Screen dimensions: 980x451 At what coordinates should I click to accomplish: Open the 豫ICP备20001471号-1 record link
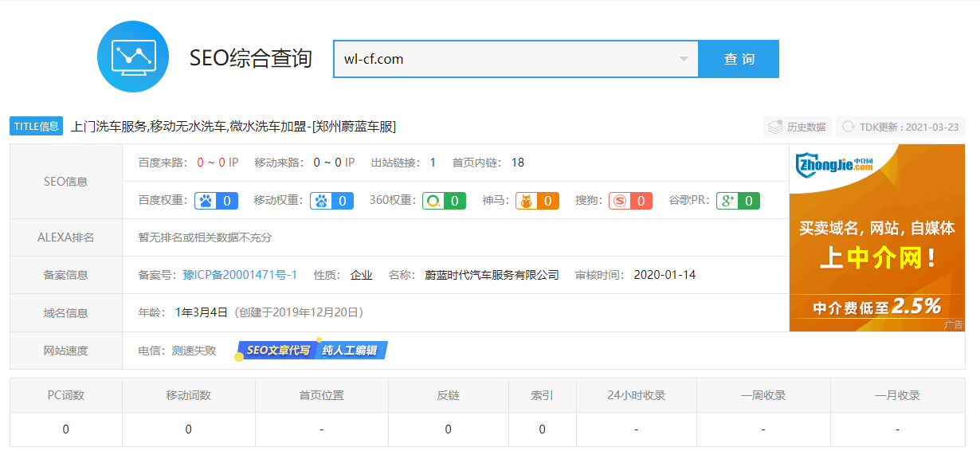(x=240, y=275)
